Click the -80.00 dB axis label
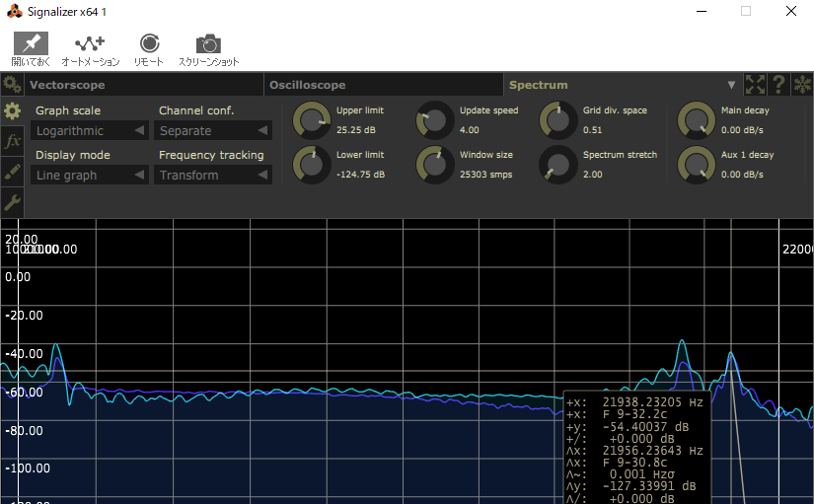This screenshot has height=504, width=814. coord(24,431)
